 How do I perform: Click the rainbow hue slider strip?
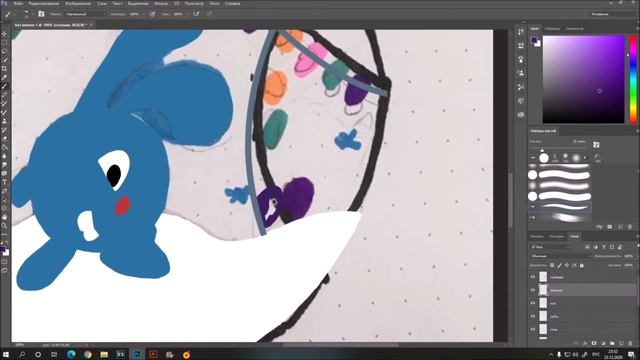[633, 80]
